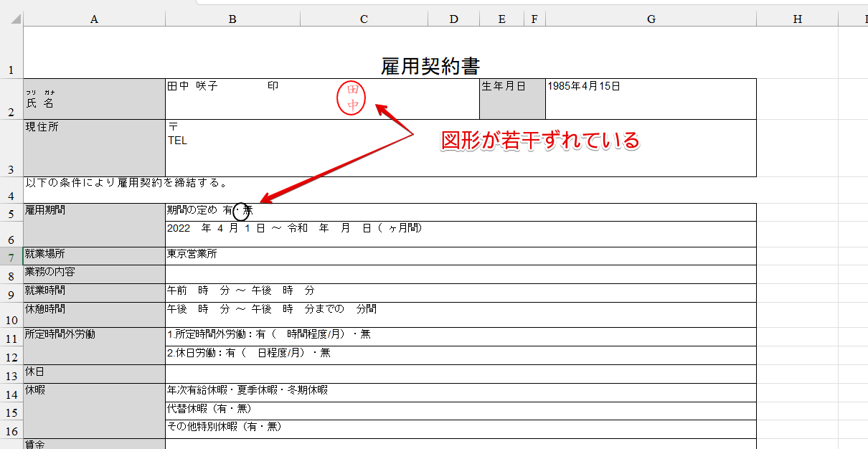This screenshot has height=449, width=868.
Task: Select row header 2
Action: point(11,98)
